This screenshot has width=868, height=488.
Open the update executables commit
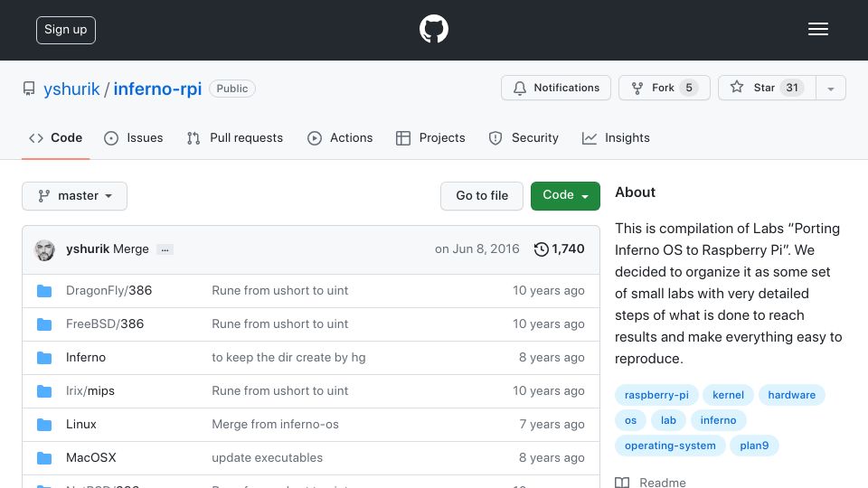point(267,457)
